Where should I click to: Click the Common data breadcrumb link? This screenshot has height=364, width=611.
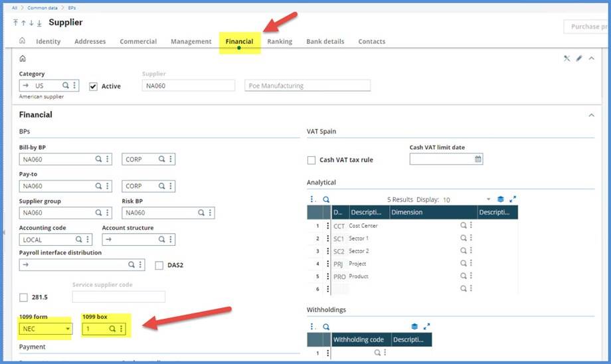point(43,7)
